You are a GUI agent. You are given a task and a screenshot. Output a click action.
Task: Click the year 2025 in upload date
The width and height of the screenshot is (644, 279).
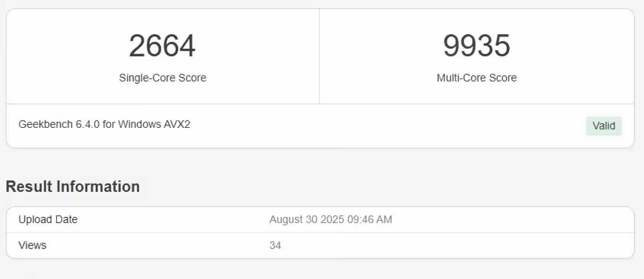[x=332, y=220]
